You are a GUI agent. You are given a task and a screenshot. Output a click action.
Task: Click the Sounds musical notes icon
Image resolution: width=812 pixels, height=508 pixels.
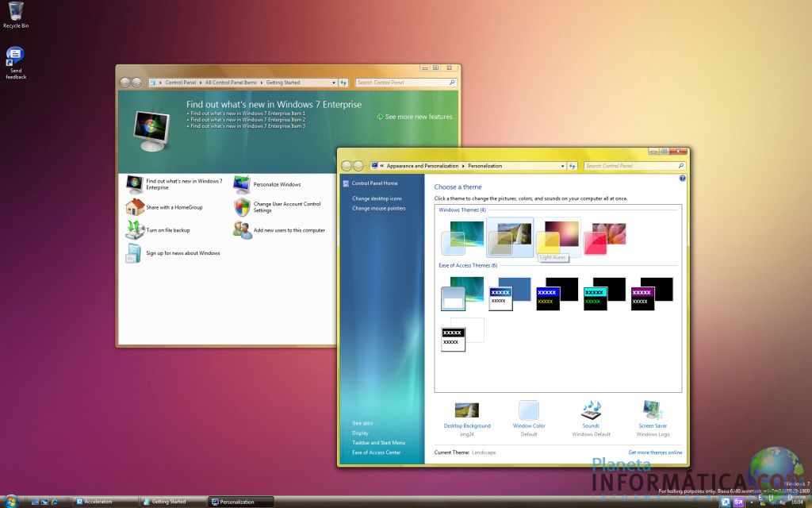(x=591, y=410)
